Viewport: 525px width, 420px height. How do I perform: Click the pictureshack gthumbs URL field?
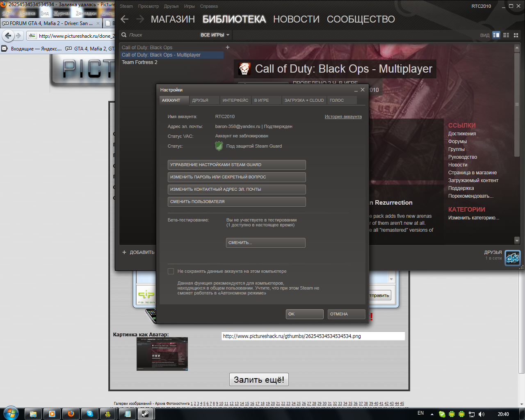pos(313,336)
